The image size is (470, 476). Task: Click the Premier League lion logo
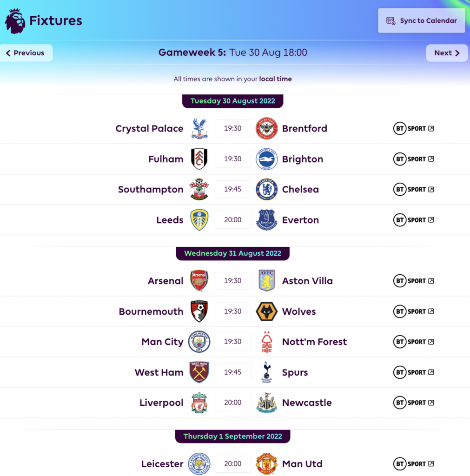pyautogui.click(x=14, y=20)
